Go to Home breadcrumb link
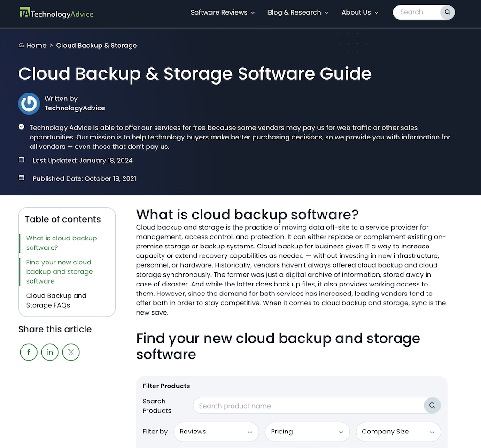Image resolution: width=481 pixels, height=448 pixels. tap(37, 46)
